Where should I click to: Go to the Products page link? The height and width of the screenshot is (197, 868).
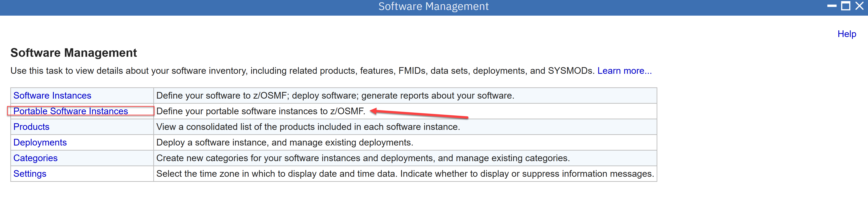tap(31, 127)
